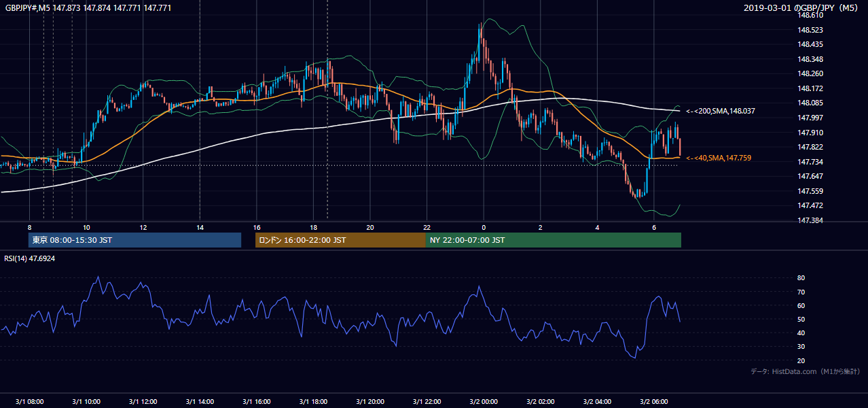Click price level 148.172 on the axis
This screenshot has width=868, height=408.
(810, 88)
